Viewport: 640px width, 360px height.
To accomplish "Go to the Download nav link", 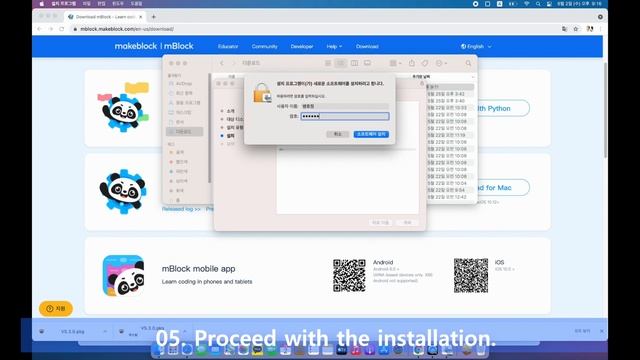I will click(x=367, y=47).
